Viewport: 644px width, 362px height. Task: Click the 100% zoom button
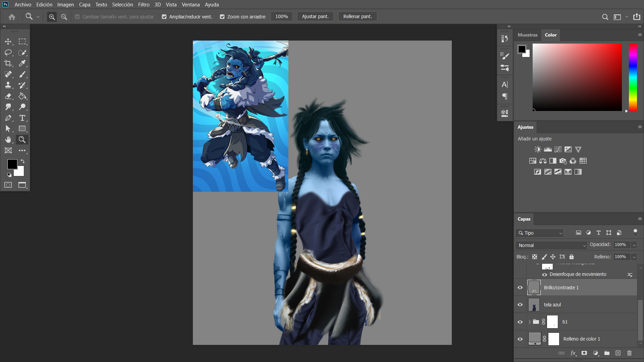(x=281, y=17)
